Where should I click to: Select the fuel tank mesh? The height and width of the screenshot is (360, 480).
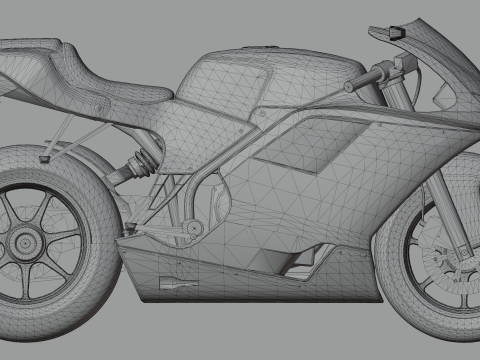(267, 82)
